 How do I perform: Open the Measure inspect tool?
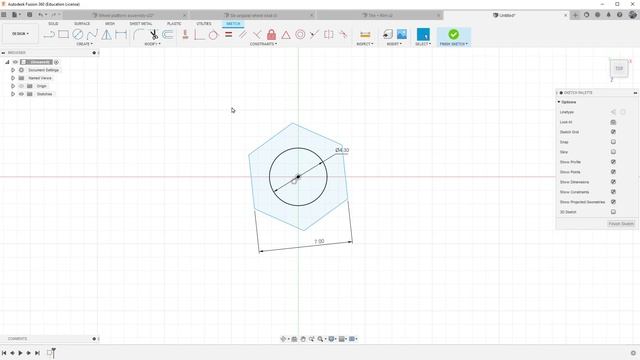tap(365, 34)
